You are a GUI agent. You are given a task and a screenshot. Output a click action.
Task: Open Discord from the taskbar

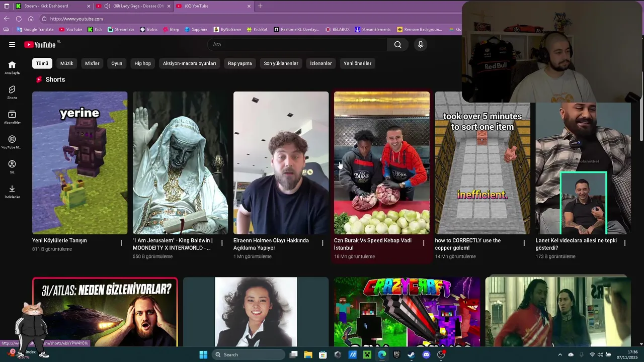coord(426,354)
